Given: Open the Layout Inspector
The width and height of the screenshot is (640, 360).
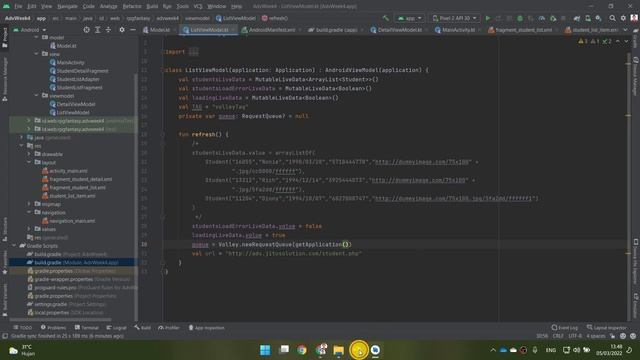Looking at the screenshot, I should 606,328.
